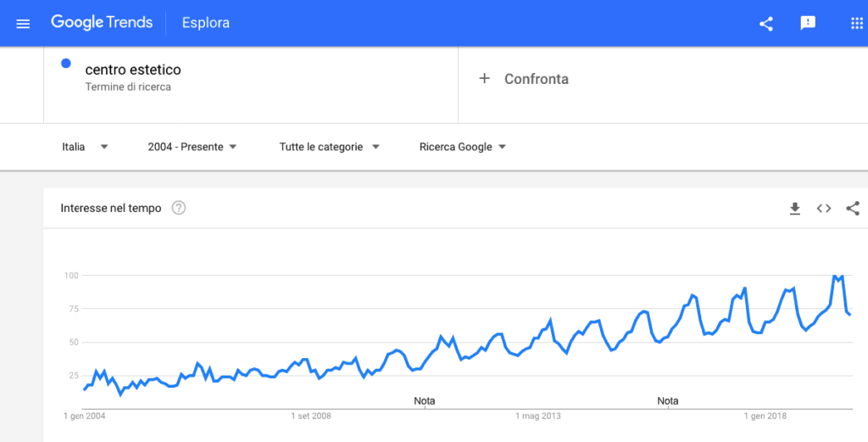Edit the centro estetico search term
This screenshot has height=442, width=868.
(133, 70)
